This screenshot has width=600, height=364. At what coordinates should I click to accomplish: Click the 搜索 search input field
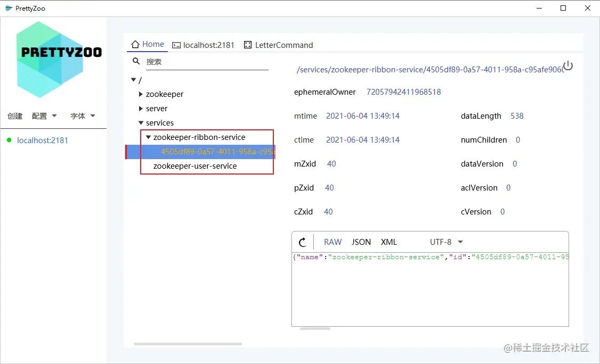207,62
